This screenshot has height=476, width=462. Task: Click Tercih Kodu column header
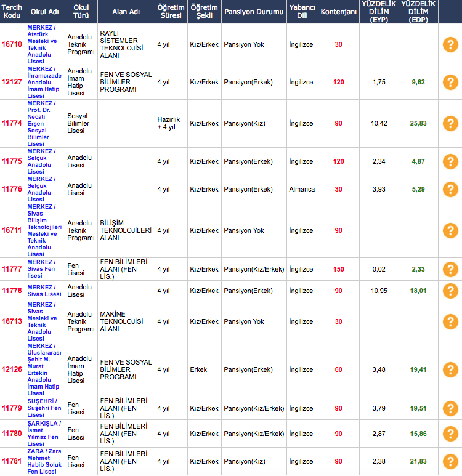coord(12,12)
